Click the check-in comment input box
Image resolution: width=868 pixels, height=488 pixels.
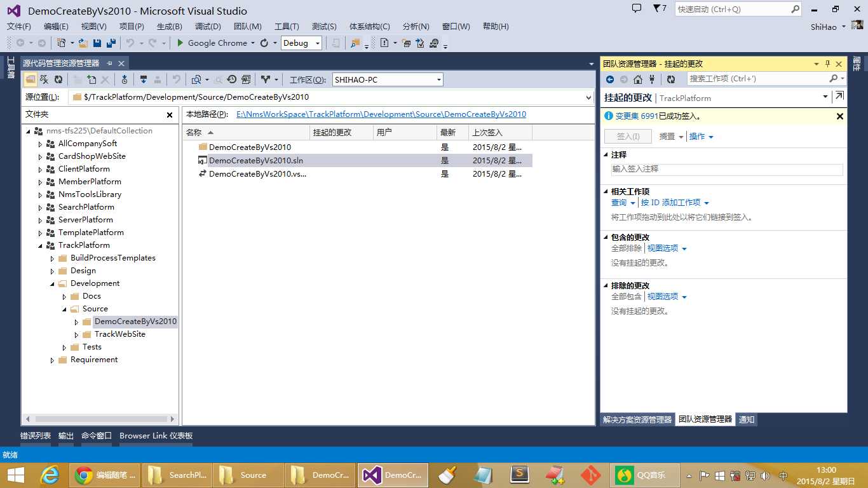727,170
